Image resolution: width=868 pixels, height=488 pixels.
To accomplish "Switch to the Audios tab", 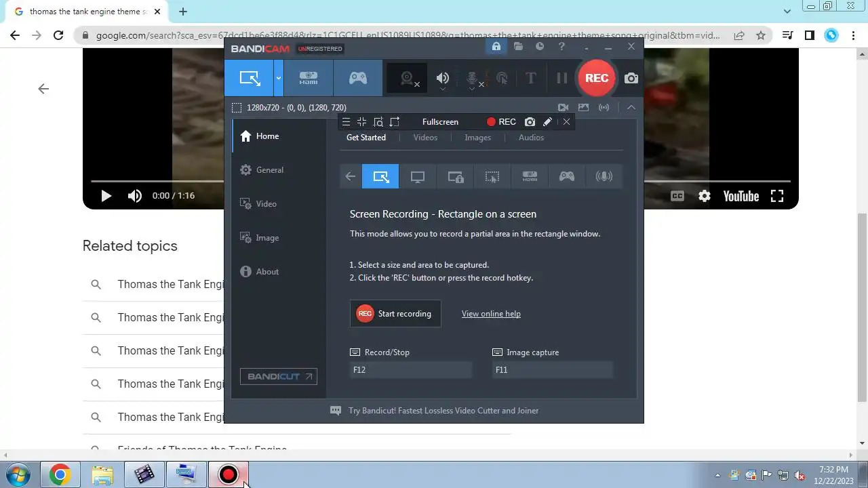I will [531, 138].
